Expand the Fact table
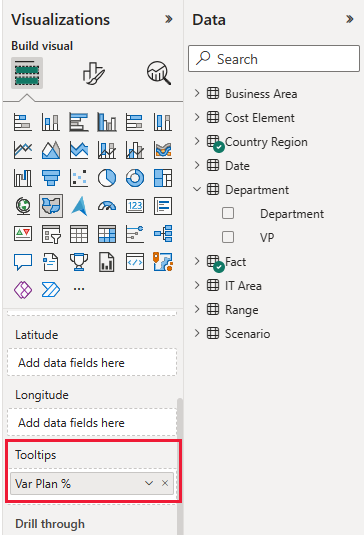The image size is (364, 535). click(x=197, y=261)
